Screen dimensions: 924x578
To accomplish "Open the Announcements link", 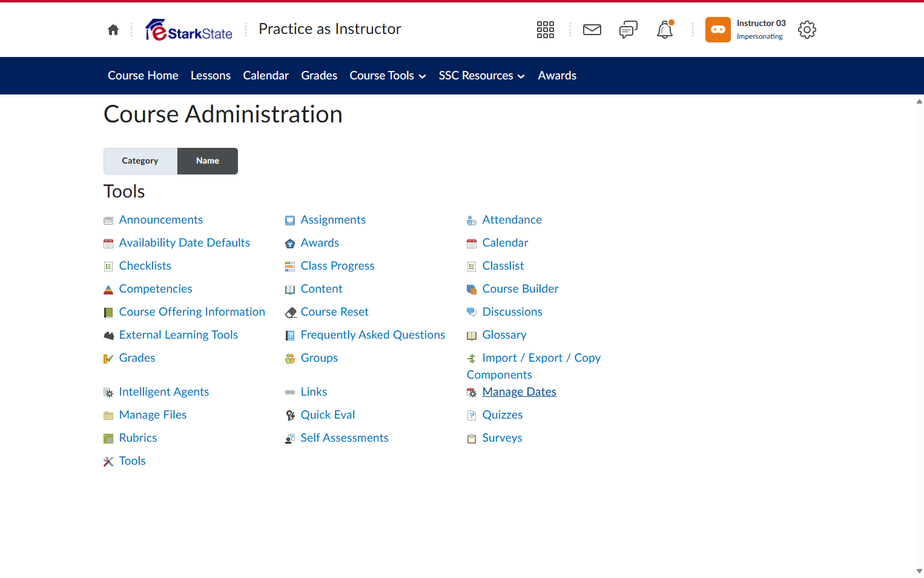I will pos(161,220).
